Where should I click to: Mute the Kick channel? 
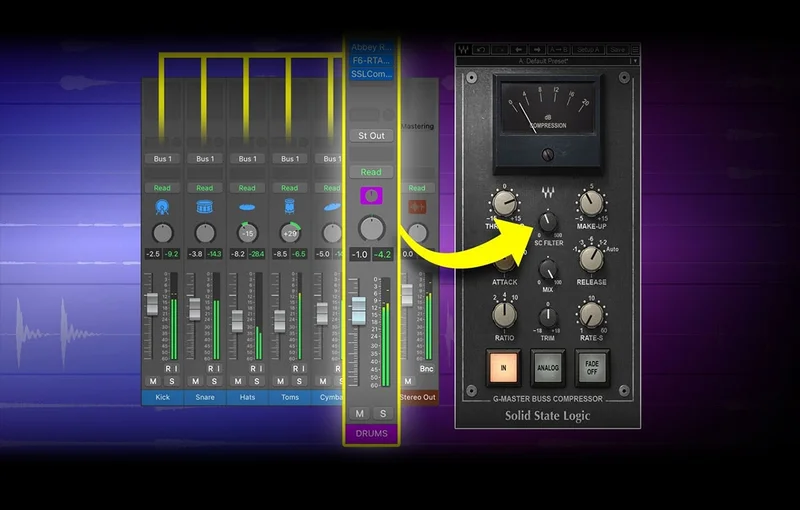coord(153,381)
